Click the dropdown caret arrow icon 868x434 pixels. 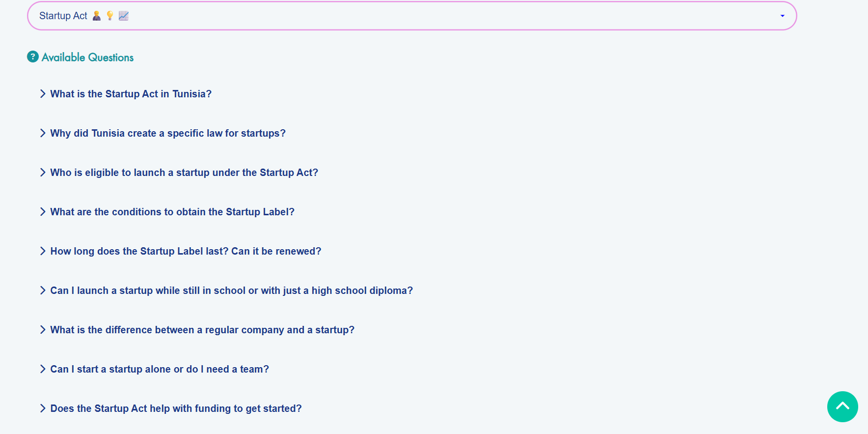pyautogui.click(x=782, y=16)
